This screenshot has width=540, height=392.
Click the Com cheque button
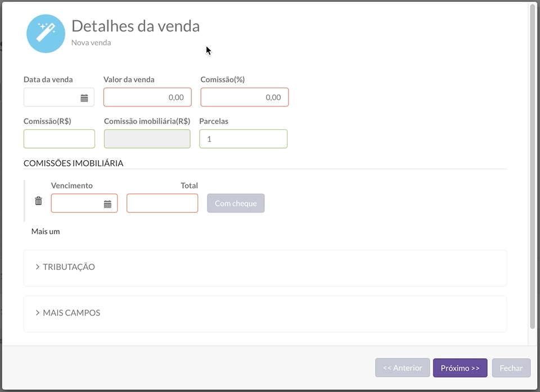[x=236, y=204]
